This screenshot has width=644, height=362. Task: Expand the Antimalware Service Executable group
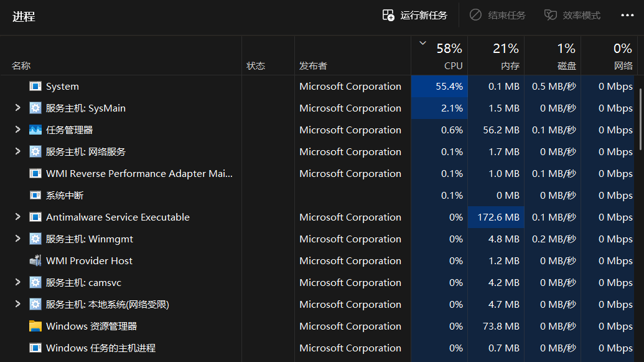pyautogui.click(x=17, y=217)
